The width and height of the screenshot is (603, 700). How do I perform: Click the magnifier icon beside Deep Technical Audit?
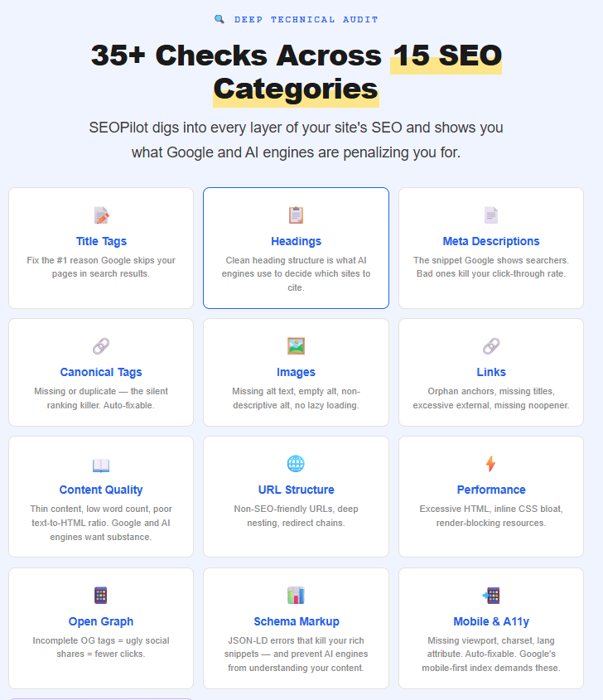[219, 19]
